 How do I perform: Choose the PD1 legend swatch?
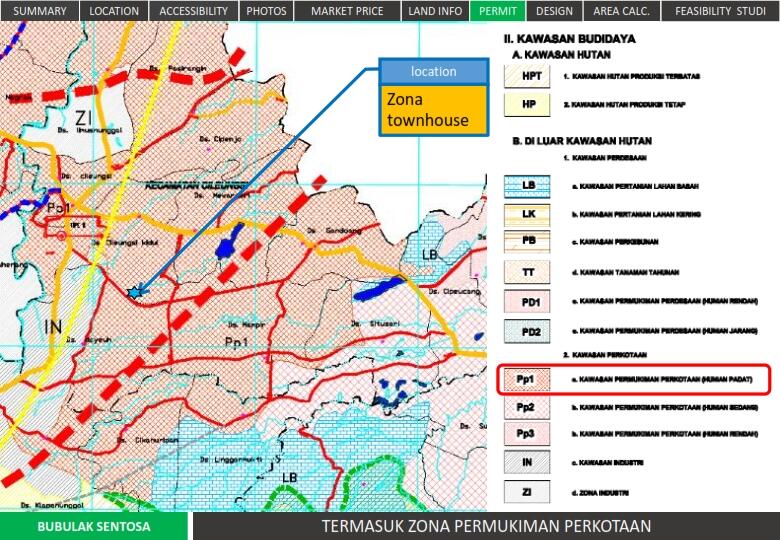[527, 302]
